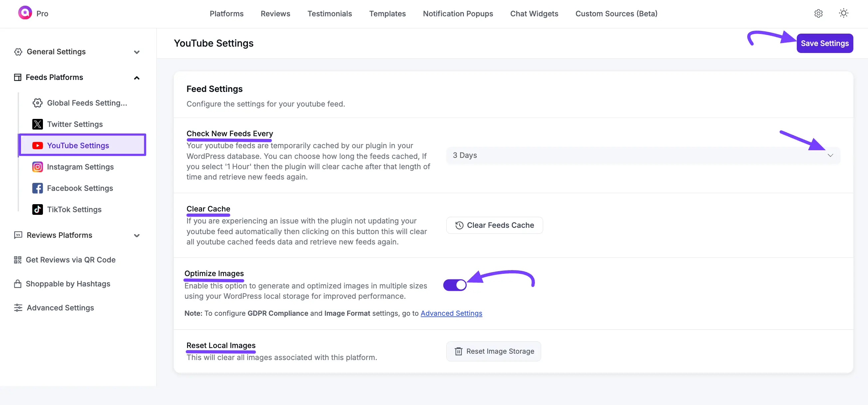Click the Pro logo icon
This screenshot has width=868, height=405.
click(x=25, y=13)
